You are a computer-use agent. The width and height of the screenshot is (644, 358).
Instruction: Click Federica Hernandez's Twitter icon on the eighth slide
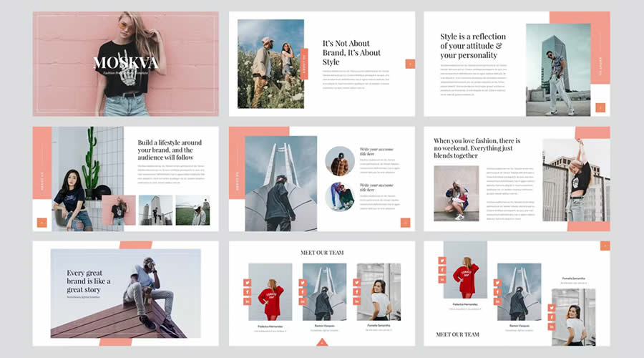tap(248, 283)
